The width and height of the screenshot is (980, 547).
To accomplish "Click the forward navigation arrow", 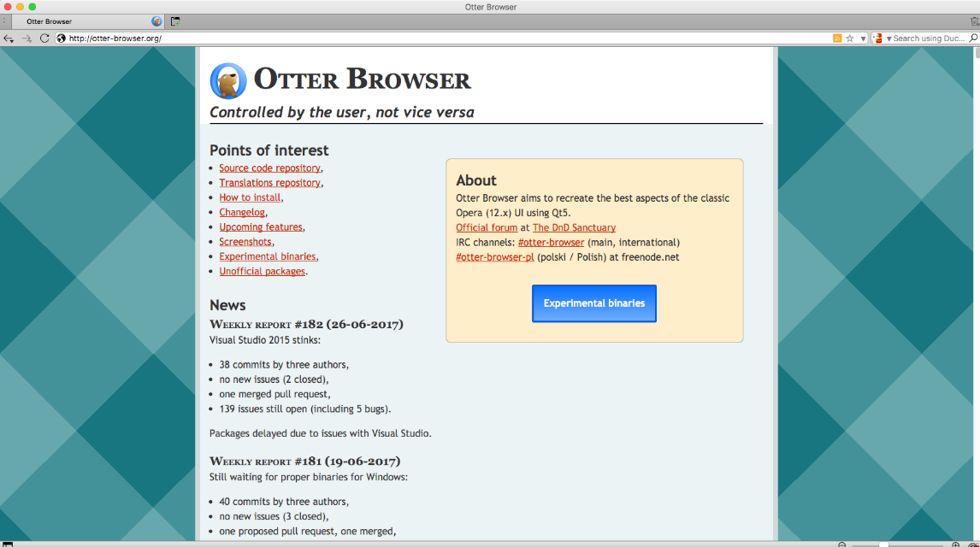I will pos(27,38).
